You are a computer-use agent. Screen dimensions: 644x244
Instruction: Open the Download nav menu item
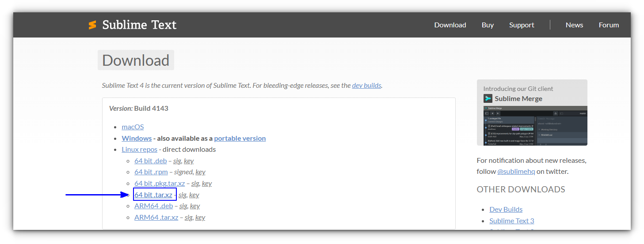(x=450, y=25)
